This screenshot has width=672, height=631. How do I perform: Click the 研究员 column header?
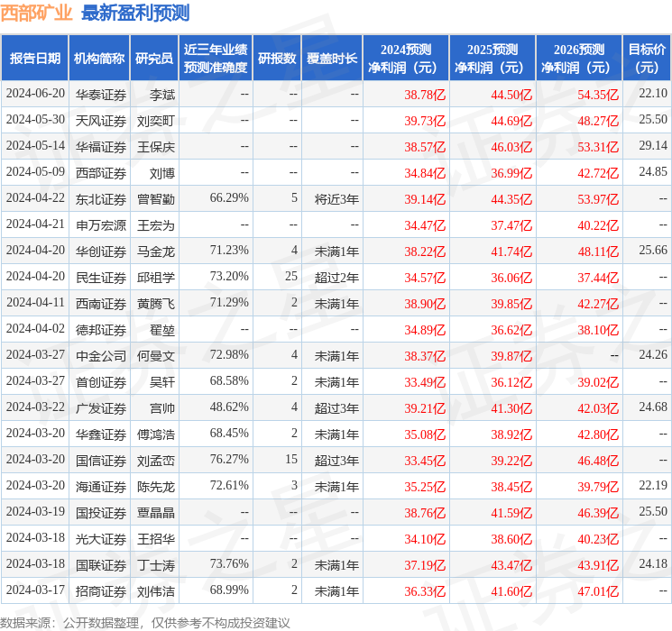[154, 59]
